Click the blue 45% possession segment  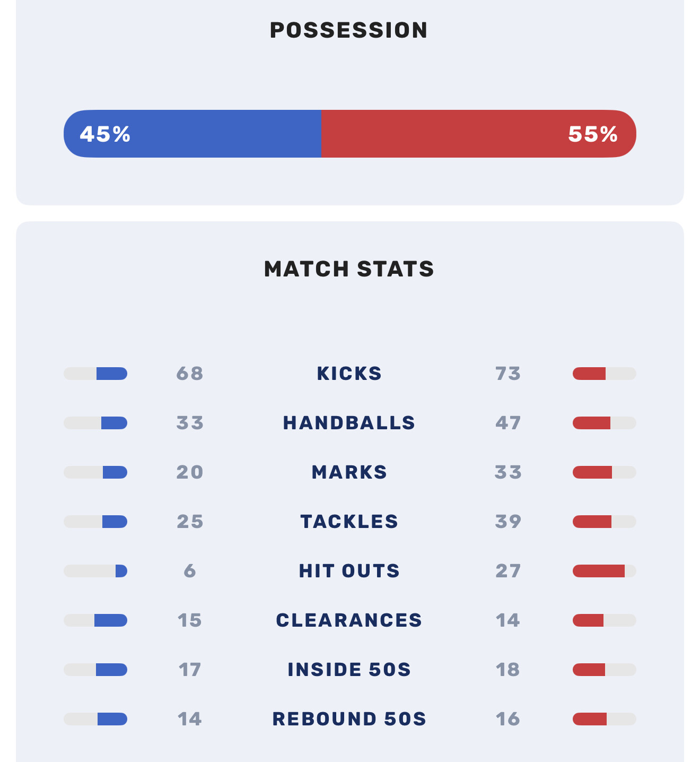point(192,134)
